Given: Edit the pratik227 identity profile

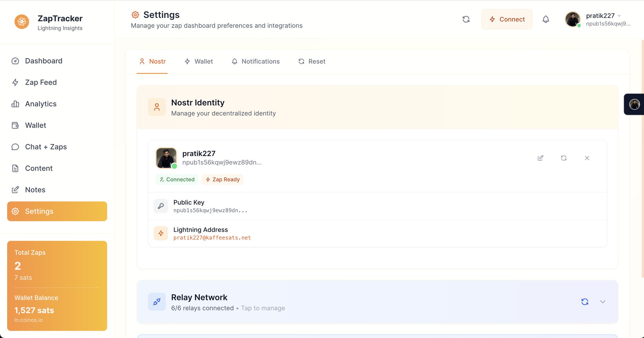Looking at the screenshot, I should (541, 158).
